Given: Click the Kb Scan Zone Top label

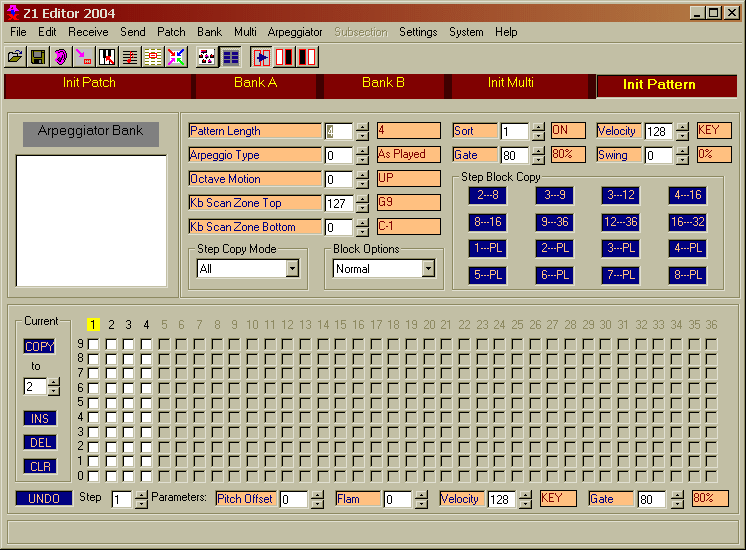Looking at the screenshot, I should [255, 203].
